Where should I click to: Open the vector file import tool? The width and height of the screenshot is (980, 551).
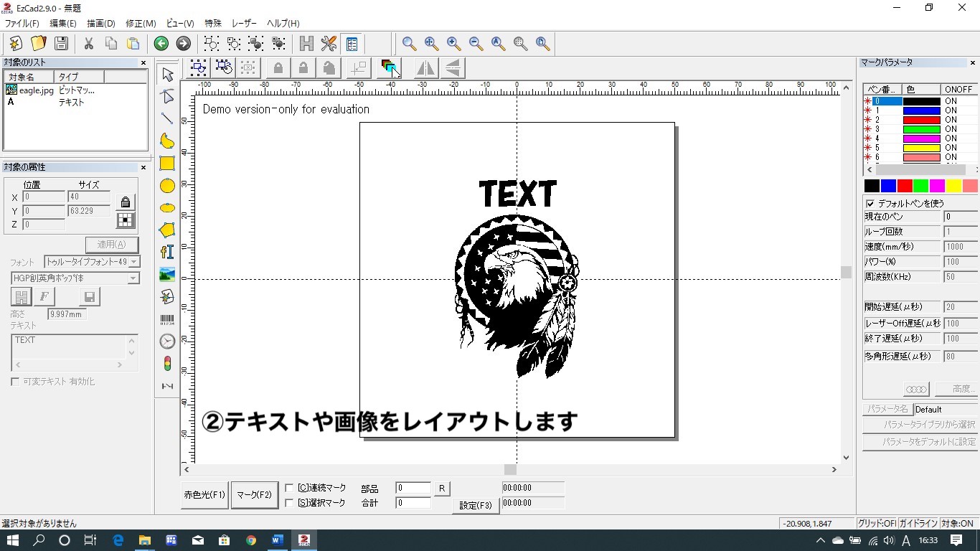click(x=167, y=297)
